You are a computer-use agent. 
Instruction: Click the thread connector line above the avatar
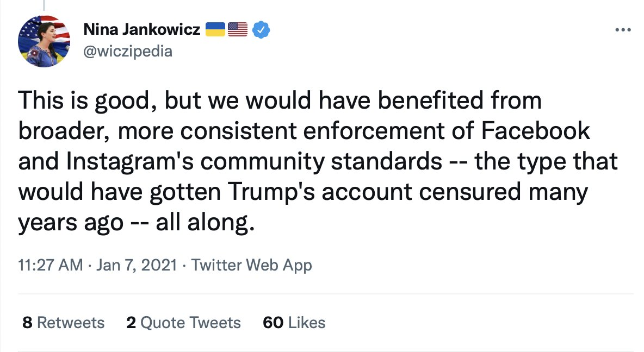(45, 5)
